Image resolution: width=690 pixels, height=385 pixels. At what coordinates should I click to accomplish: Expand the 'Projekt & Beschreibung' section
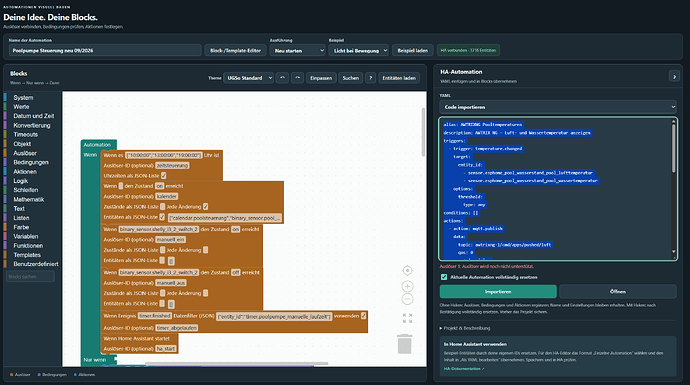tap(465, 328)
